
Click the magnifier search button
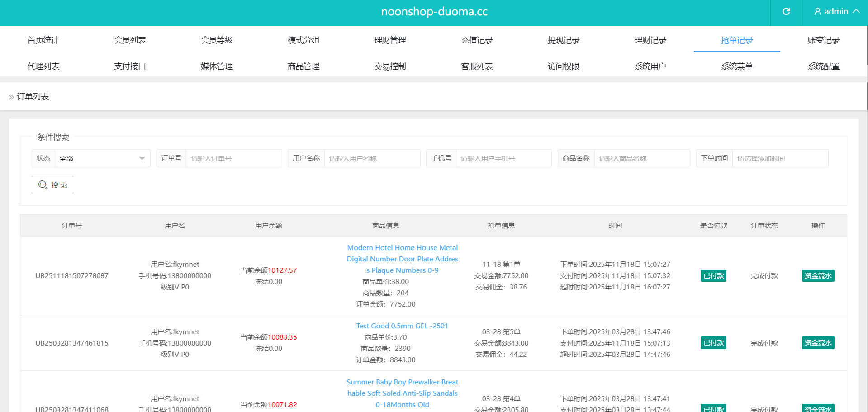tap(52, 185)
